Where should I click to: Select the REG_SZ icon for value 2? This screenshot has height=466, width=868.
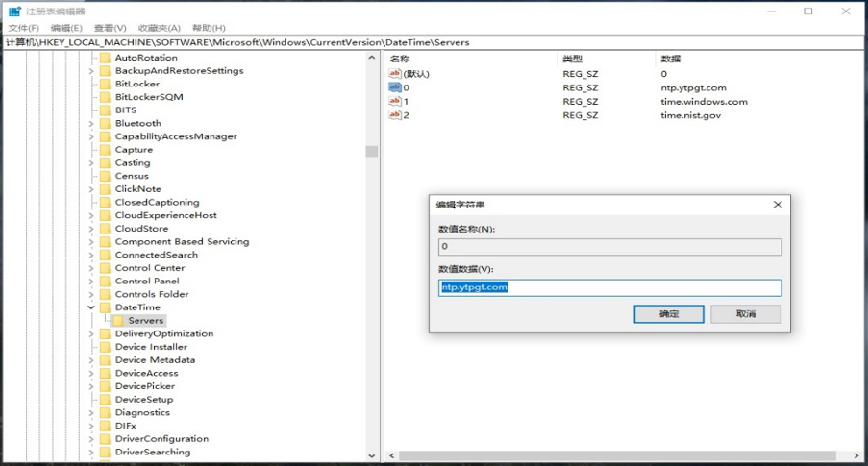point(394,115)
